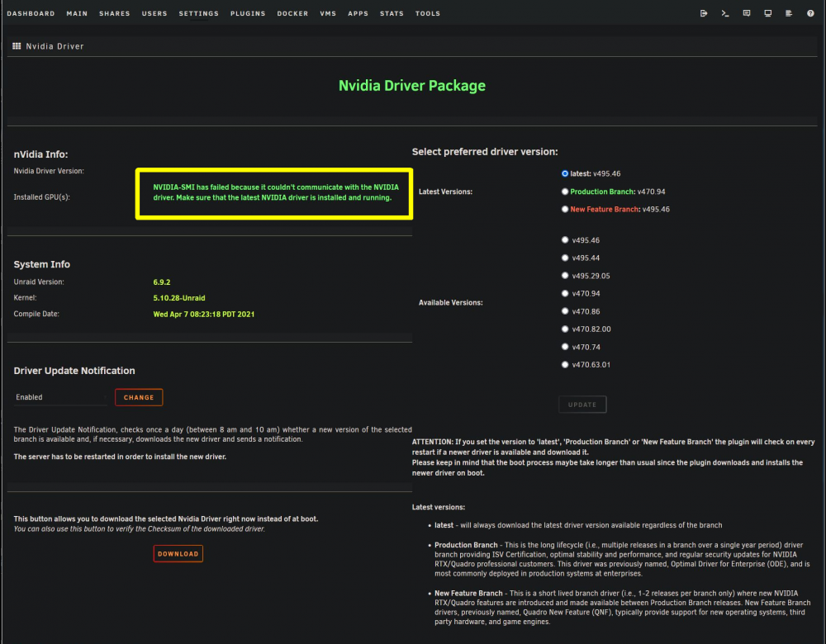Open the Settings menu

(198, 14)
